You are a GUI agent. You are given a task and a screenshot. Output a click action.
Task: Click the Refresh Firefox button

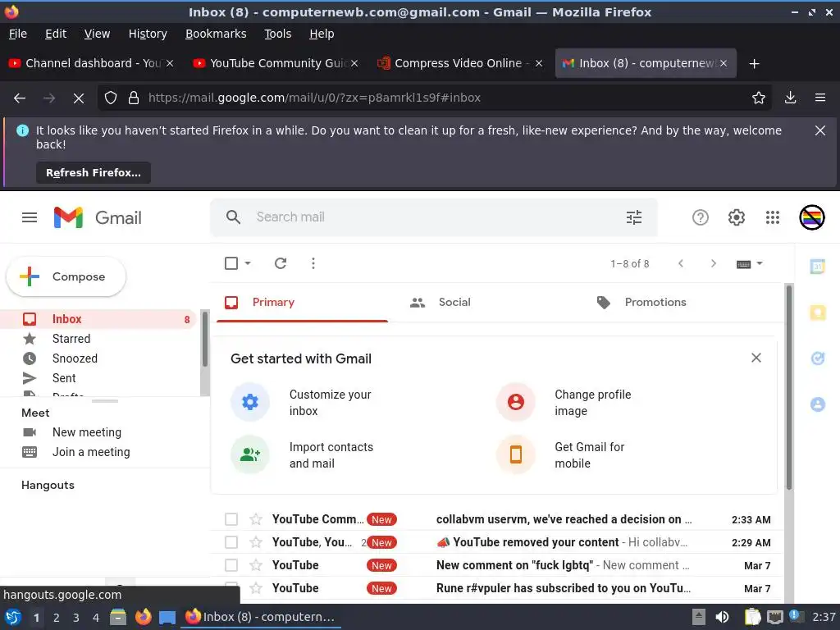94,172
